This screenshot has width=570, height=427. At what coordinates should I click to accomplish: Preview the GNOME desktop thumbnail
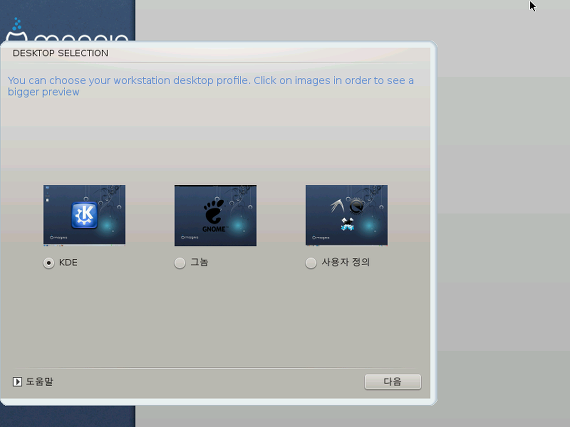pos(216,215)
